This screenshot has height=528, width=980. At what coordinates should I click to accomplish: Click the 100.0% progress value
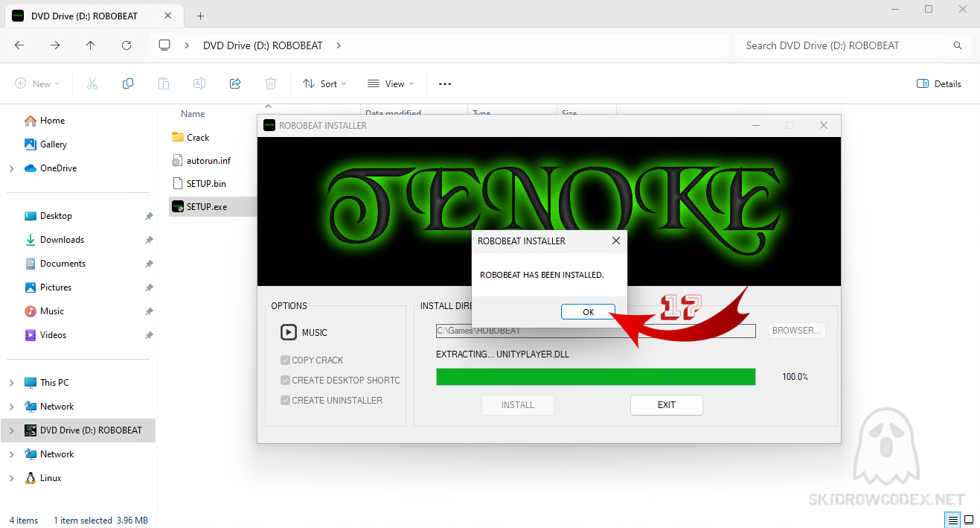795,377
